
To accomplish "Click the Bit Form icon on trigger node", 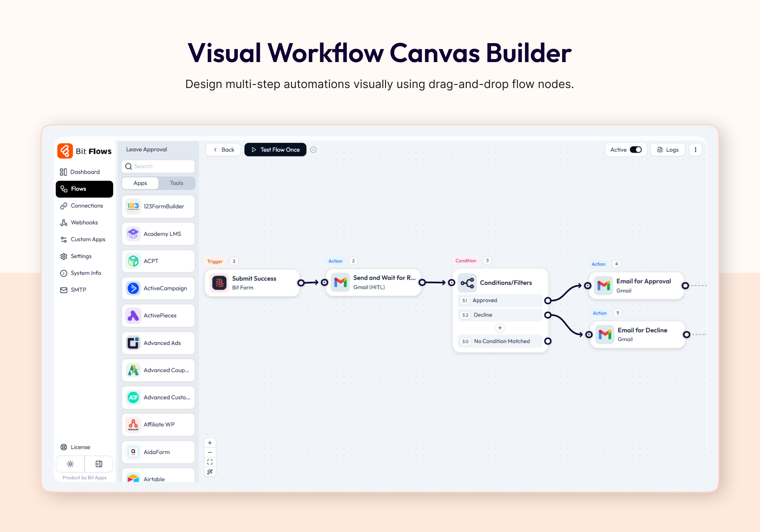I will pyautogui.click(x=219, y=283).
